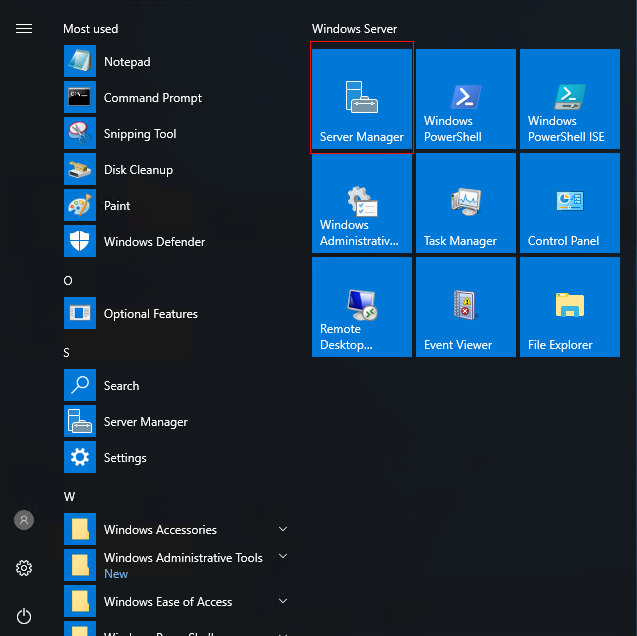Click the Windows Accessories folder icon
Viewport: 637px width, 636px height.
80,529
